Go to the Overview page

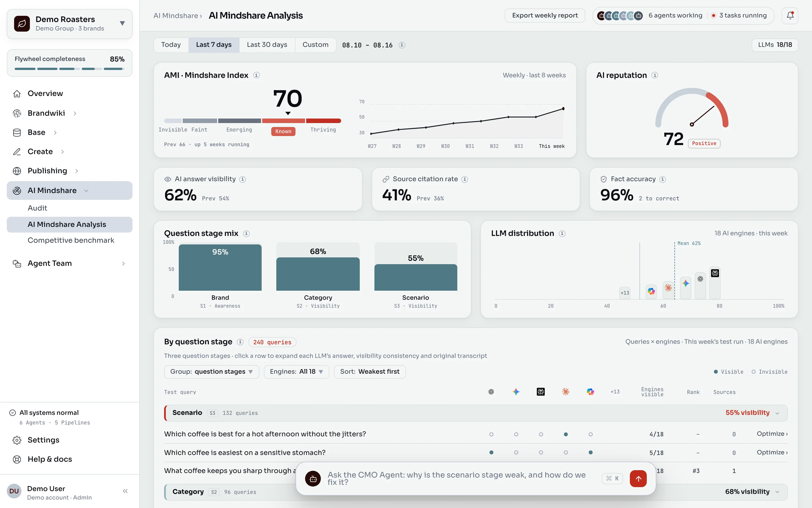coord(69,93)
